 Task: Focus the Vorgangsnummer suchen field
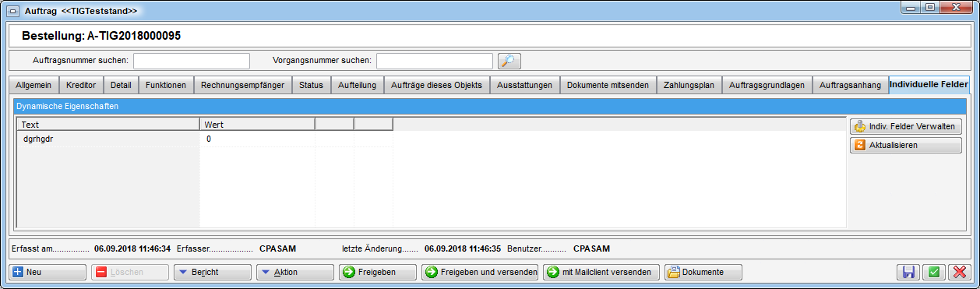tap(435, 61)
